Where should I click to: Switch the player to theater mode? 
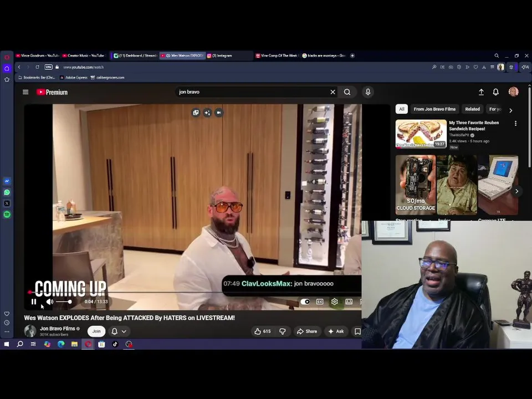[349, 301]
